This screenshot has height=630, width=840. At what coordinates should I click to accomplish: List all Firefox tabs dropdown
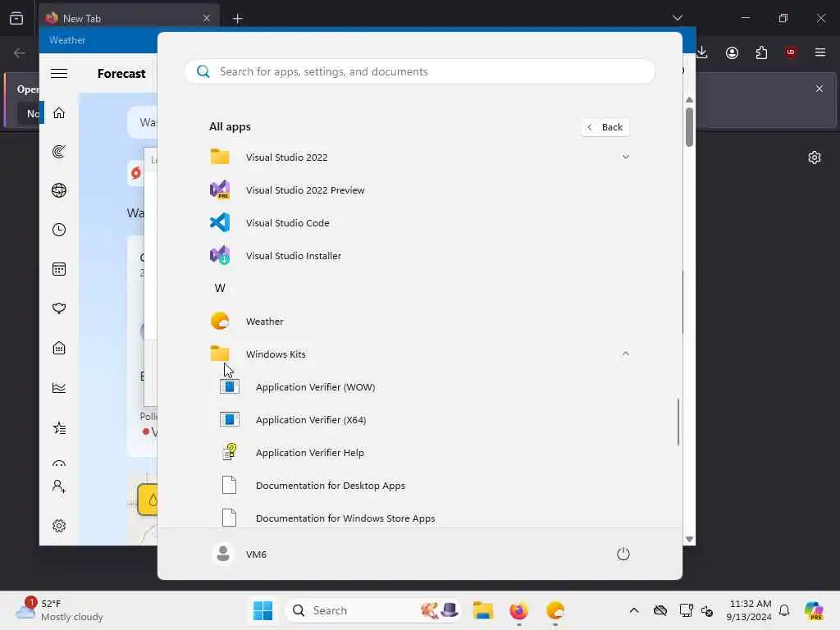point(677,18)
